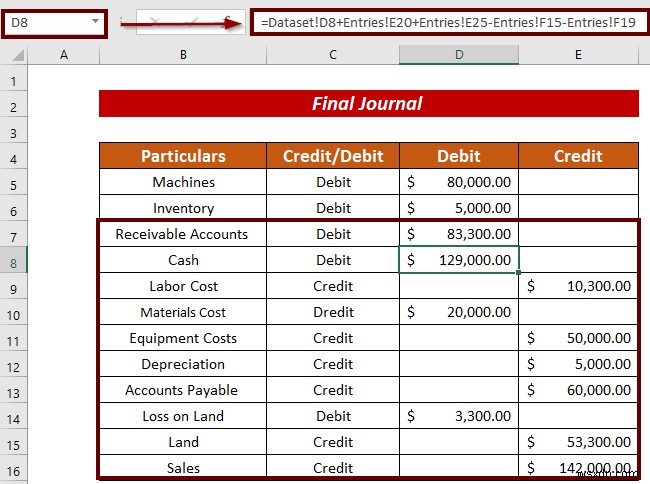
Task: Click the misspelled Dredit cell
Action: tap(333, 312)
